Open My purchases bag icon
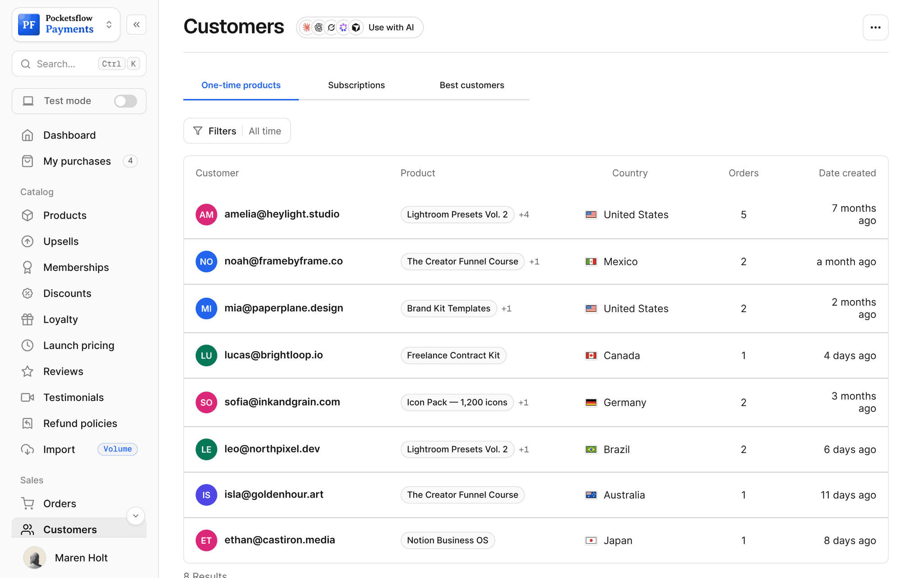 coord(28,161)
